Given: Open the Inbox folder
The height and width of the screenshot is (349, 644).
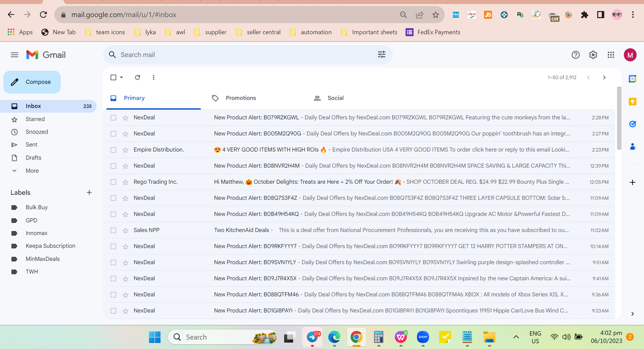Looking at the screenshot, I should [x=48, y=106].
